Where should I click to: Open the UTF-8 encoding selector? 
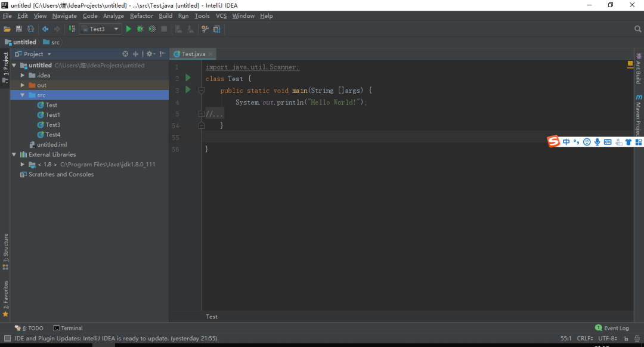608,339
